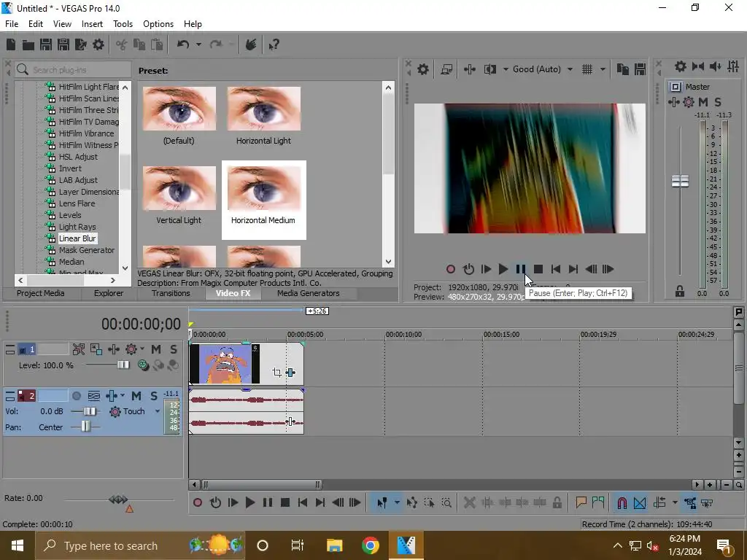Click Play in the preview window
The image size is (747, 560).
(x=503, y=269)
